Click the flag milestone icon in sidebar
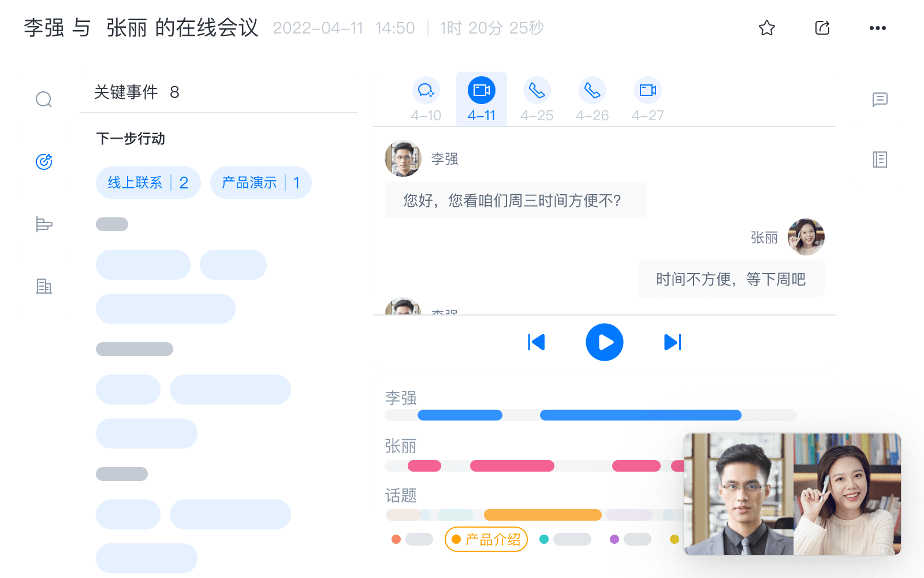Viewport: 924px width, 578px height. 44,224
